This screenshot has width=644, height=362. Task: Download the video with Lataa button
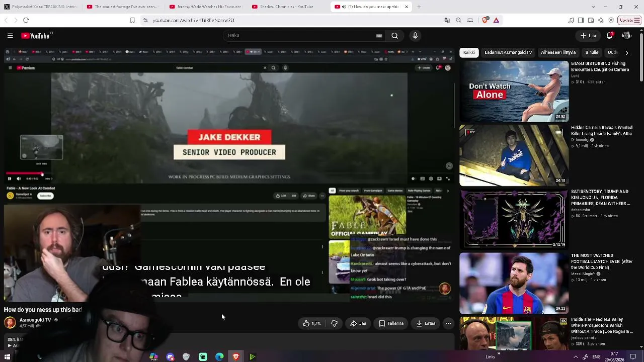pyautogui.click(x=426, y=323)
